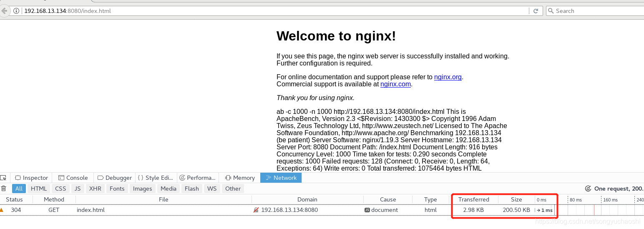
Task: Switch to the Performance tab
Action: (197, 178)
